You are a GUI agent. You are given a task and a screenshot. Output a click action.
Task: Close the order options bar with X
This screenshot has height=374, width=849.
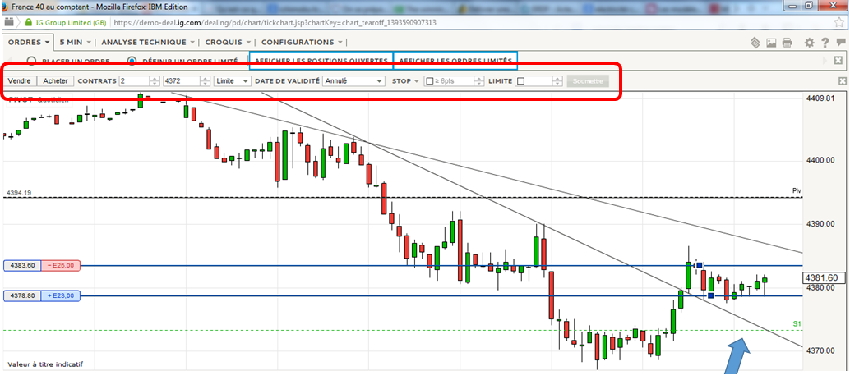pyautogui.click(x=838, y=61)
